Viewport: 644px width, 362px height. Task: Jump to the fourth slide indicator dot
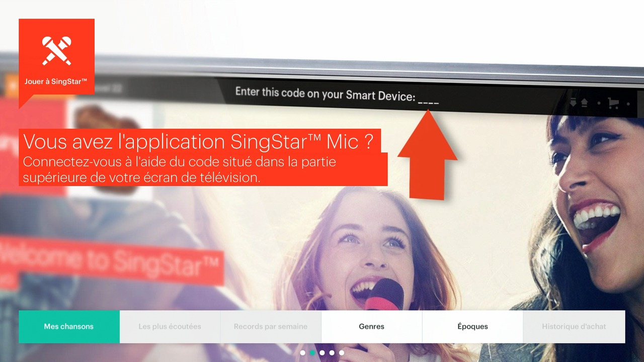tap(332, 353)
